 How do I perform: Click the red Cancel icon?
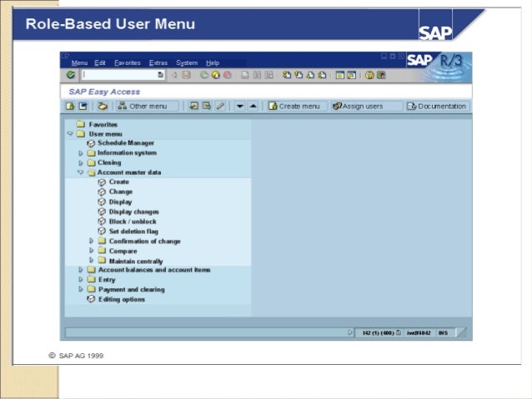(x=228, y=75)
